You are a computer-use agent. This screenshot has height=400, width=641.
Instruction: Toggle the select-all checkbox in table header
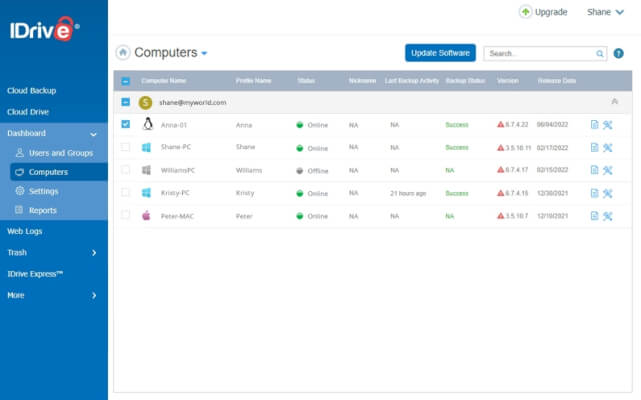[x=126, y=81]
